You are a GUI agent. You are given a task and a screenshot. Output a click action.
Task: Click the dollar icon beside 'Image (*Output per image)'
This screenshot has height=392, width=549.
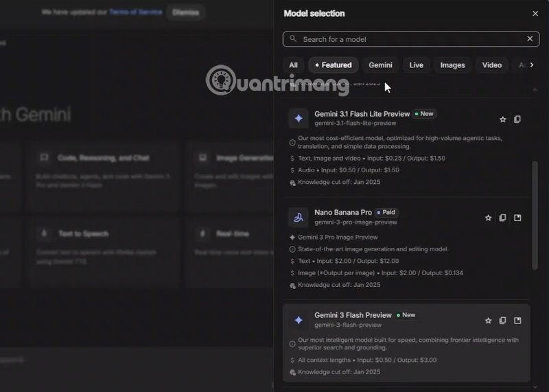pyautogui.click(x=292, y=273)
